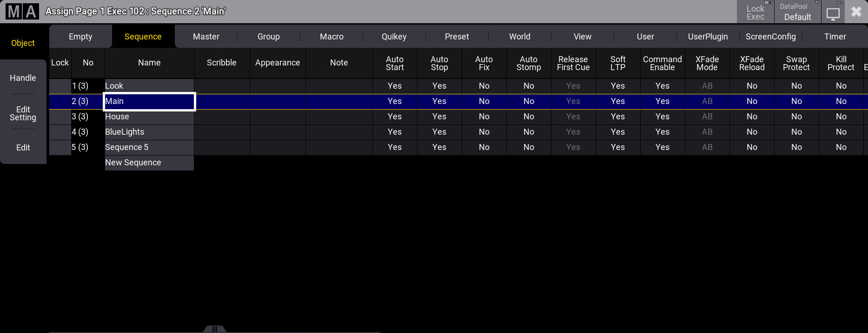Click the Appearance cell for House

tap(278, 117)
